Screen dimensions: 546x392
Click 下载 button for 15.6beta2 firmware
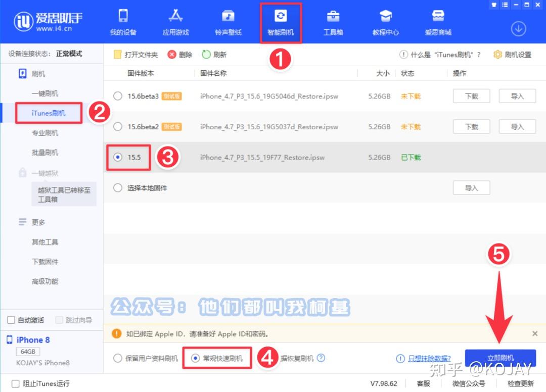pos(472,127)
